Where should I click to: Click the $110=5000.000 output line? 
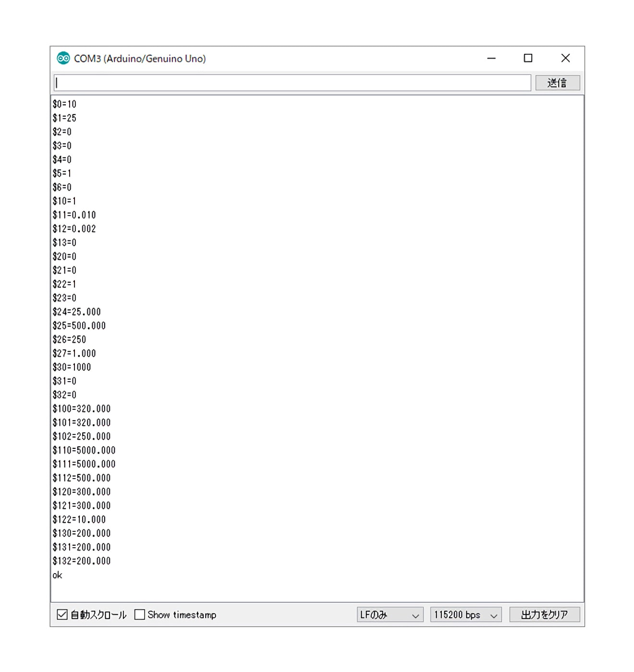[x=84, y=450]
